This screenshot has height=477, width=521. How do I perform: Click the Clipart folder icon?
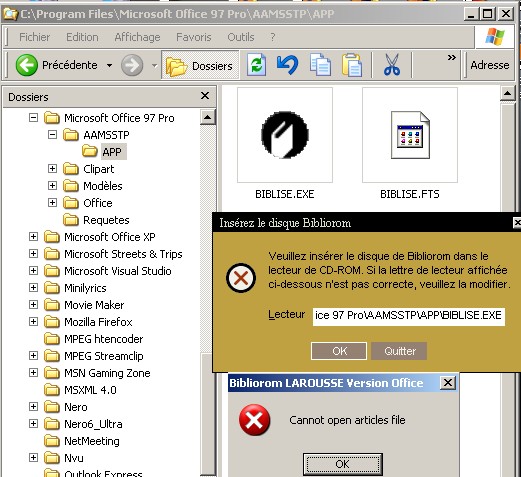(x=71, y=169)
